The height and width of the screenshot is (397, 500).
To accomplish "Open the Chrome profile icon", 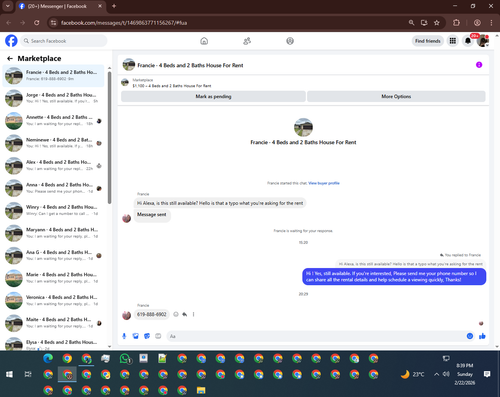I will (477, 23).
